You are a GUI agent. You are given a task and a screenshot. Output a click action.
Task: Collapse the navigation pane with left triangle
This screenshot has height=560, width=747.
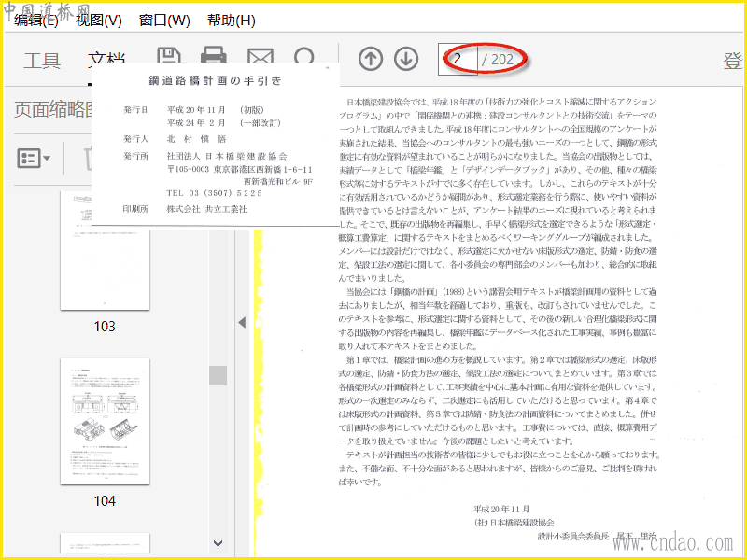pyautogui.click(x=242, y=322)
